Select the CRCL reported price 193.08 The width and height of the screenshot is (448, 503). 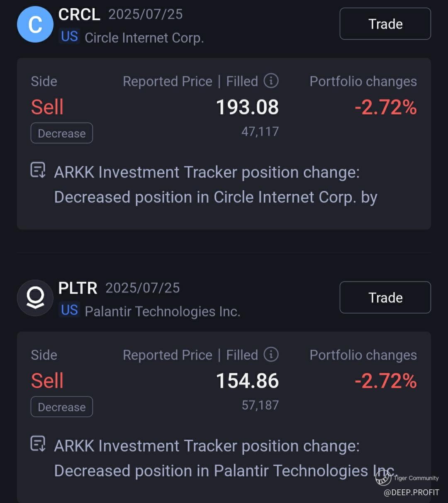[248, 107]
